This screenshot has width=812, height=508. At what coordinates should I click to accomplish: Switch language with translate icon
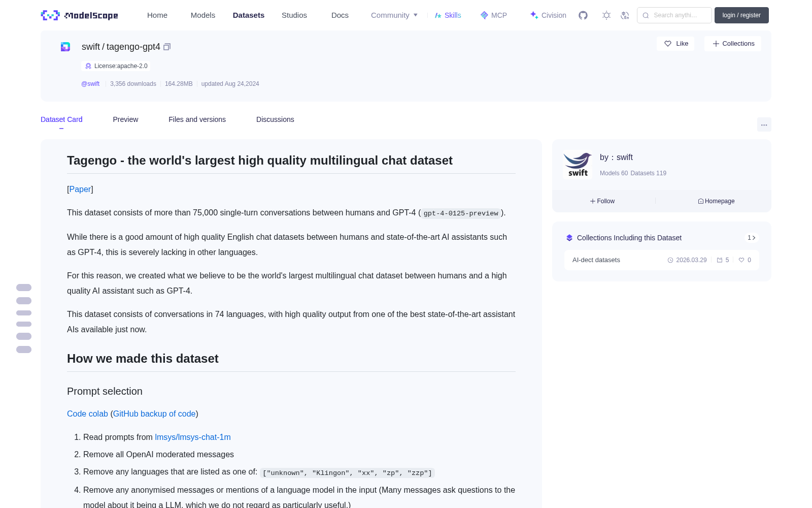click(625, 15)
